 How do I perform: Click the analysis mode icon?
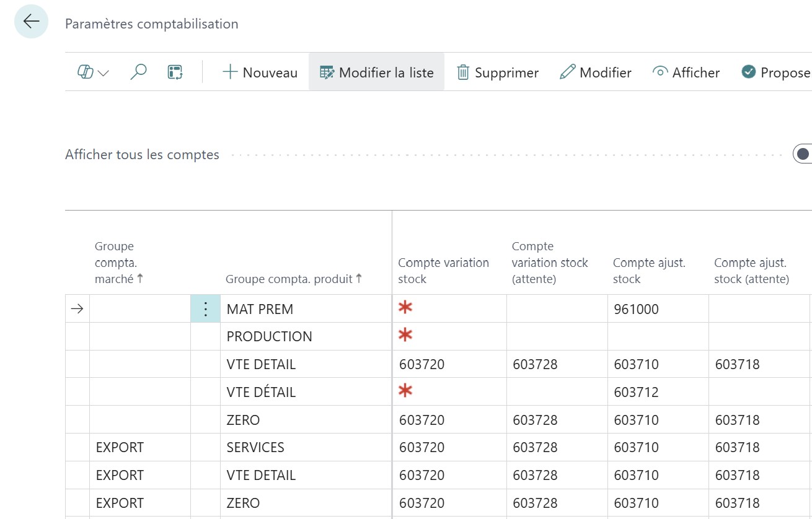[x=175, y=72]
